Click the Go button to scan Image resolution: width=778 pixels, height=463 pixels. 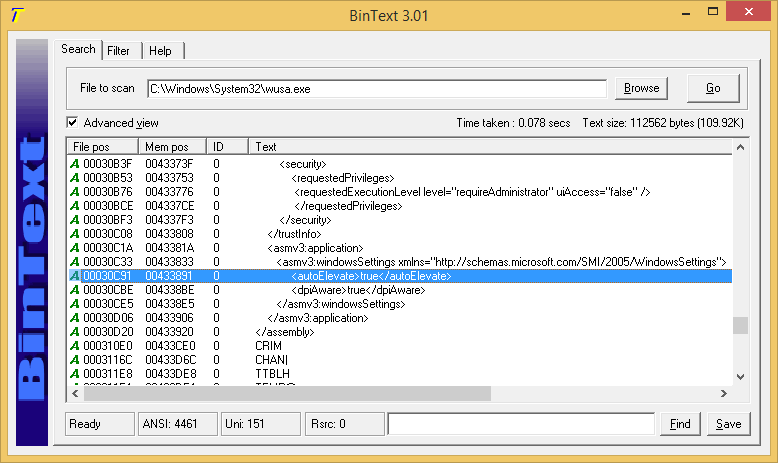click(713, 88)
